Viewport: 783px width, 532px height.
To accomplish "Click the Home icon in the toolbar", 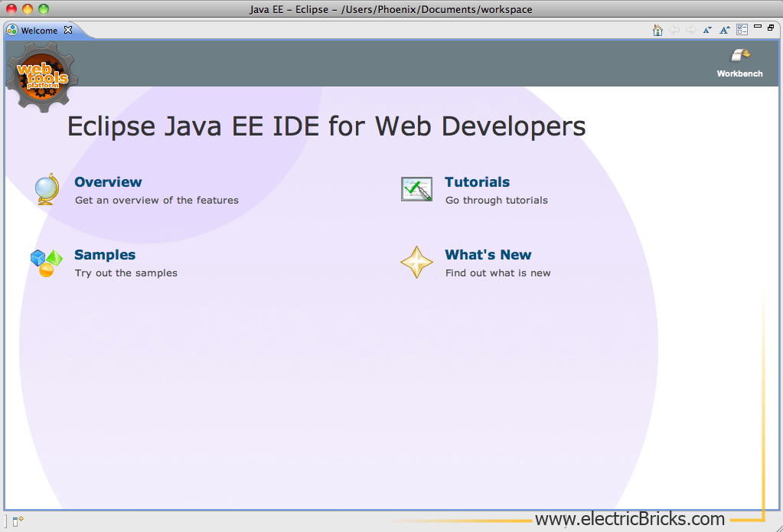I will coord(657,29).
